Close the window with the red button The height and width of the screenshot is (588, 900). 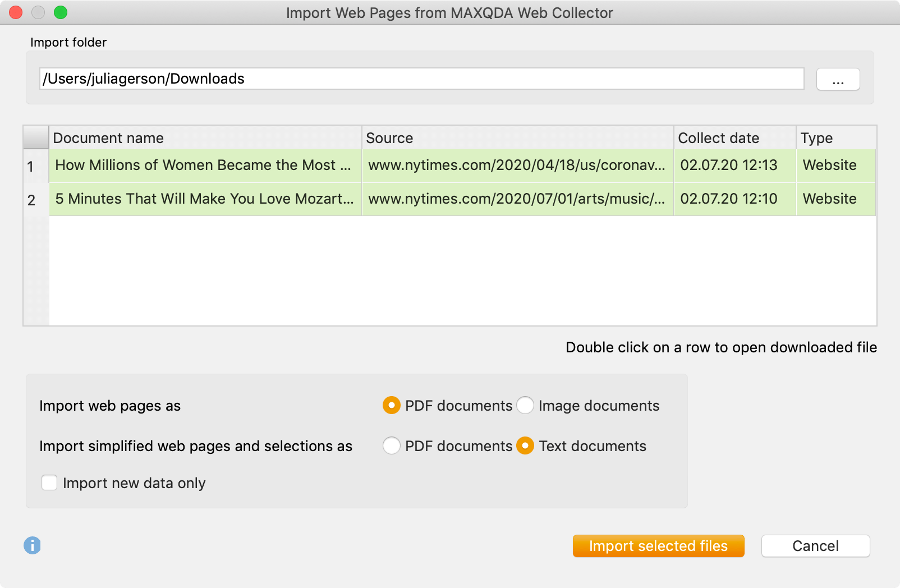(x=16, y=12)
